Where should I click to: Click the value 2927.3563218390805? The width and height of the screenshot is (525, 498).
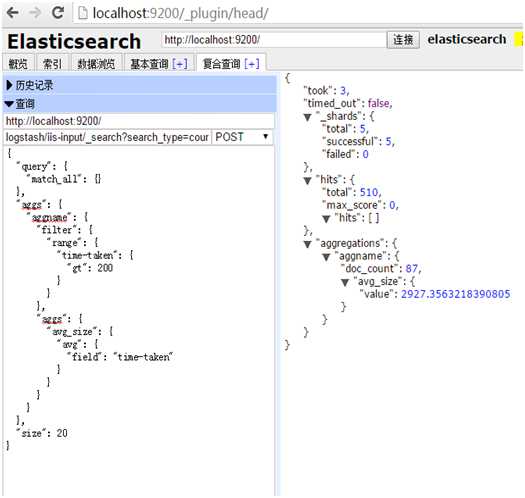coord(456,294)
